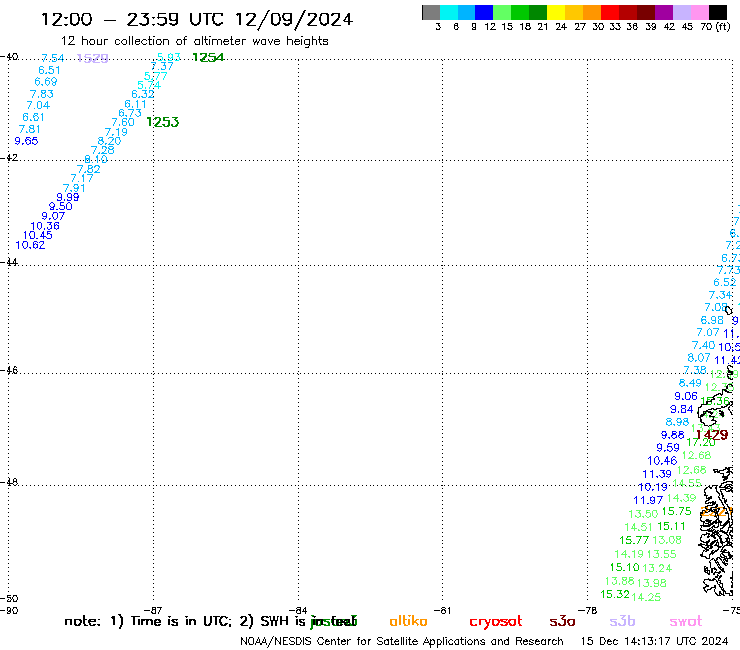
Task: Click the 's3b' satellite label
Action: 622,621
